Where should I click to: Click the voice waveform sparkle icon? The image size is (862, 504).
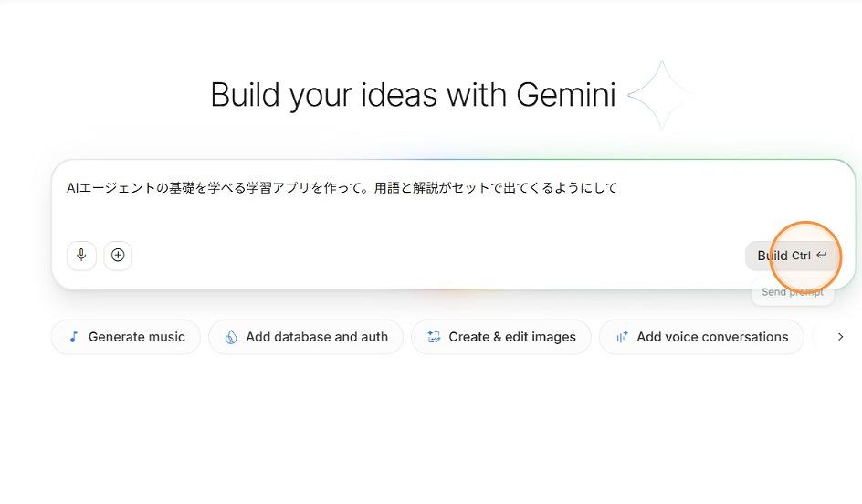[622, 337]
